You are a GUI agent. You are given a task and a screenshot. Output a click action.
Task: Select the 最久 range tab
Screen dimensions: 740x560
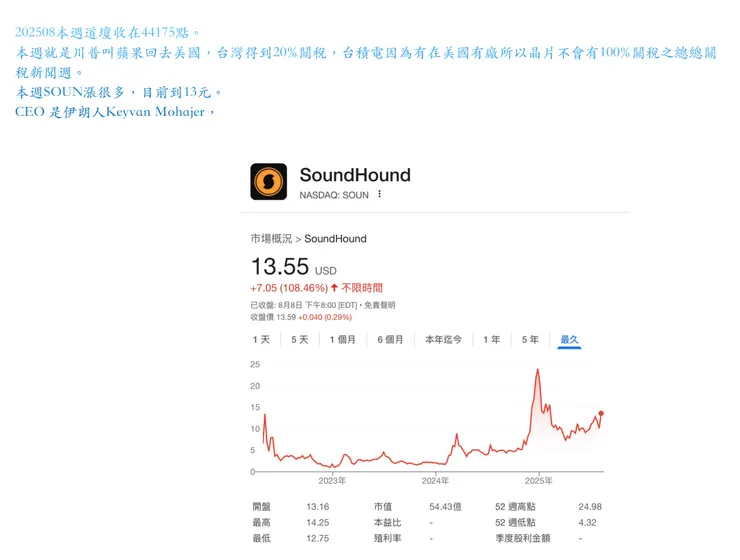pos(569,340)
